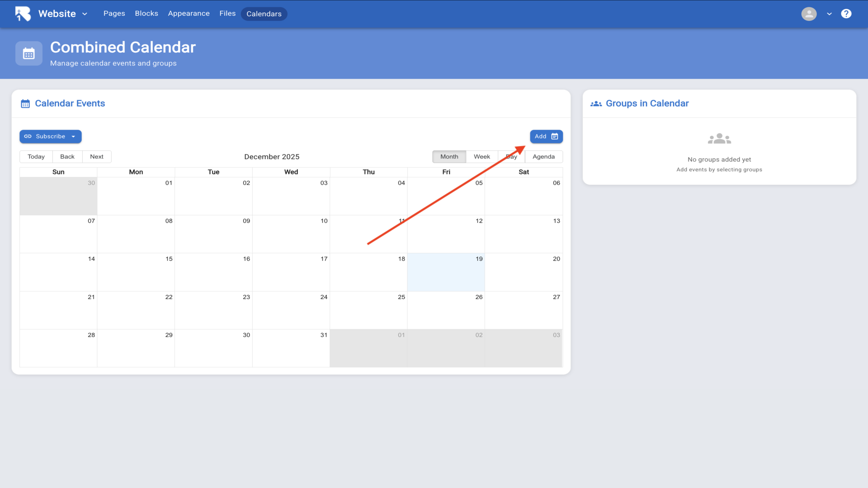Switch calendar to Agenda view
The width and height of the screenshot is (868, 488).
pyautogui.click(x=543, y=157)
